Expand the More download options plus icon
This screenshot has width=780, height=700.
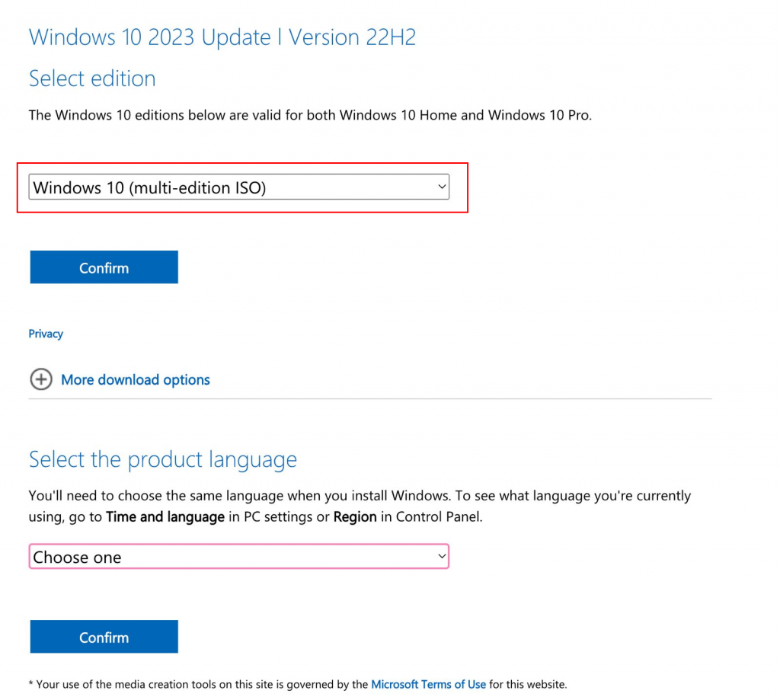pos(41,379)
